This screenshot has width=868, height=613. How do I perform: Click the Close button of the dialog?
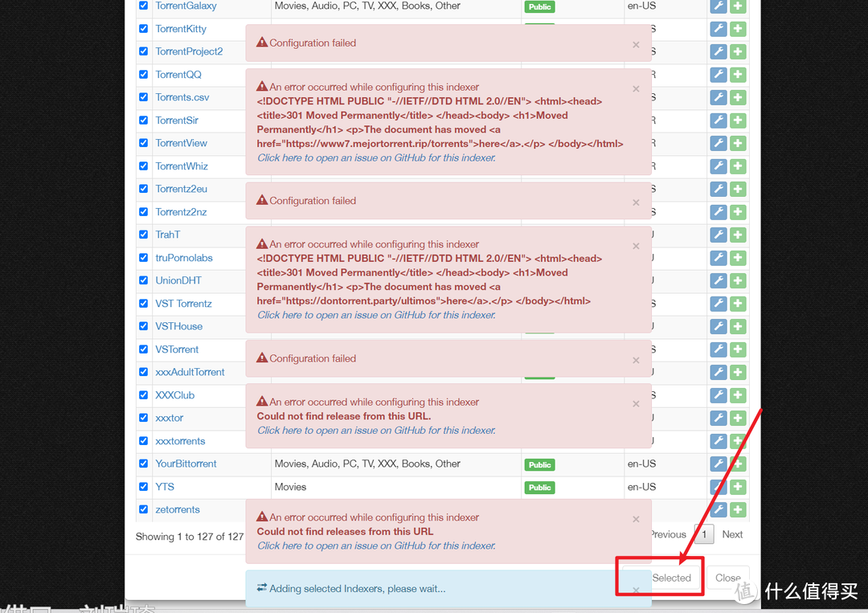(728, 578)
